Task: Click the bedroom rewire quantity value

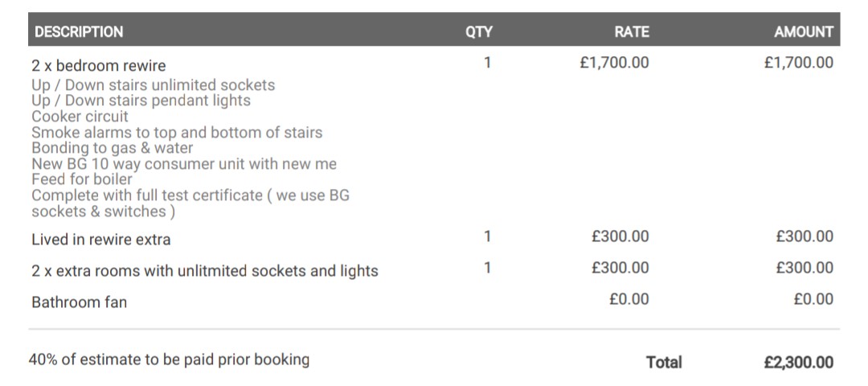Action: click(x=487, y=62)
